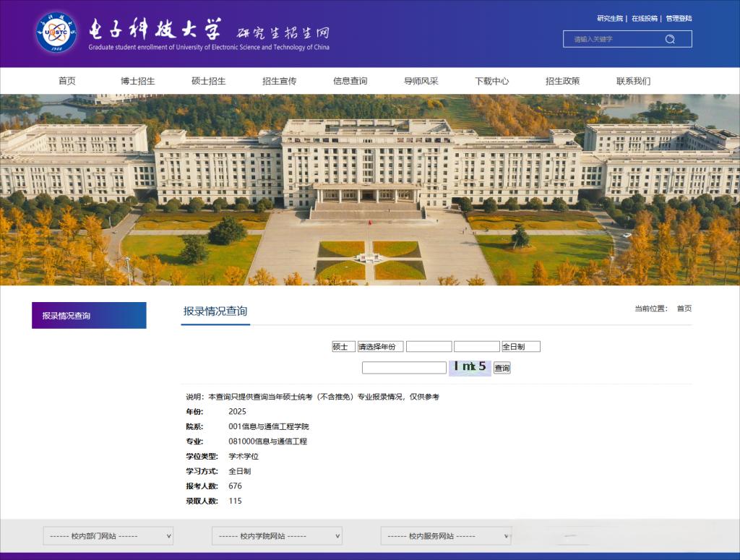Click the UESTC university logo emblem
Image resolution: width=740 pixels, height=560 pixels.
click(56, 33)
